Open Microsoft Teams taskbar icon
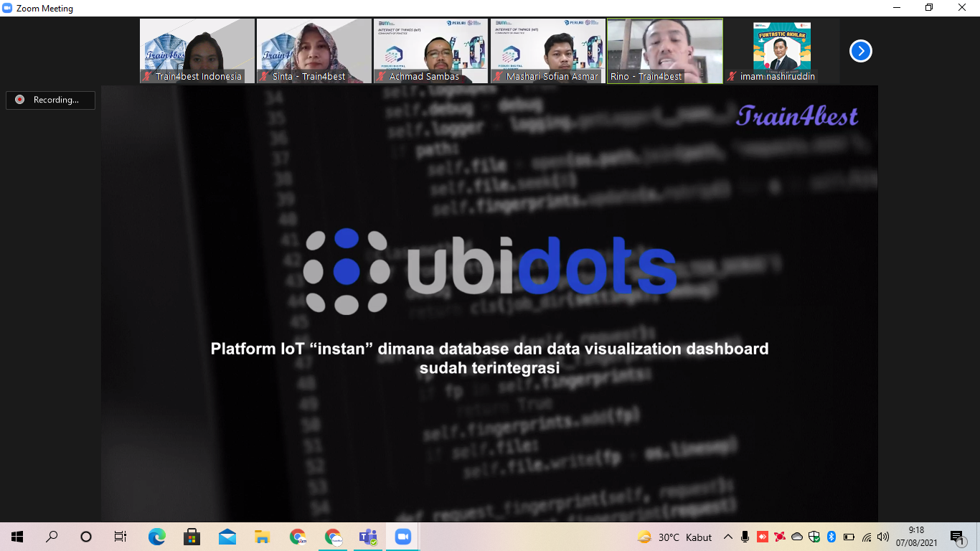 pos(368,537)
